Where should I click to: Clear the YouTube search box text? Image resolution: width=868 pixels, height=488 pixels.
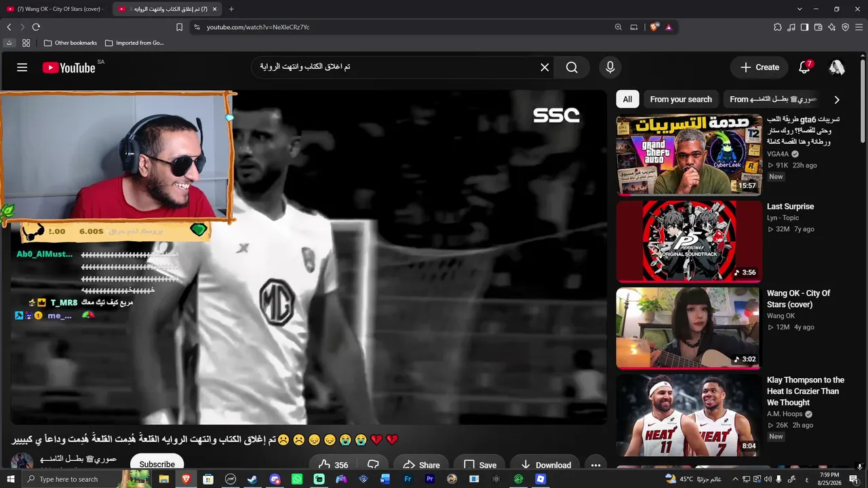tap(545, 67)
